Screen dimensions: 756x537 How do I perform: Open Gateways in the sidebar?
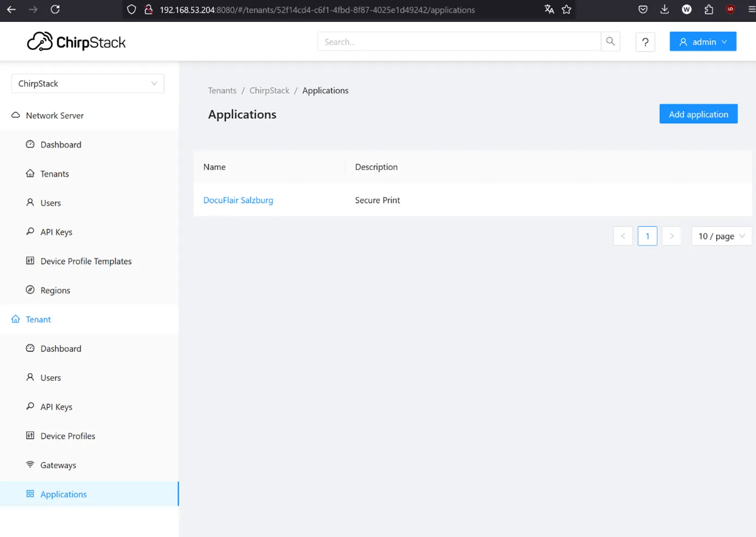(58, 465)
